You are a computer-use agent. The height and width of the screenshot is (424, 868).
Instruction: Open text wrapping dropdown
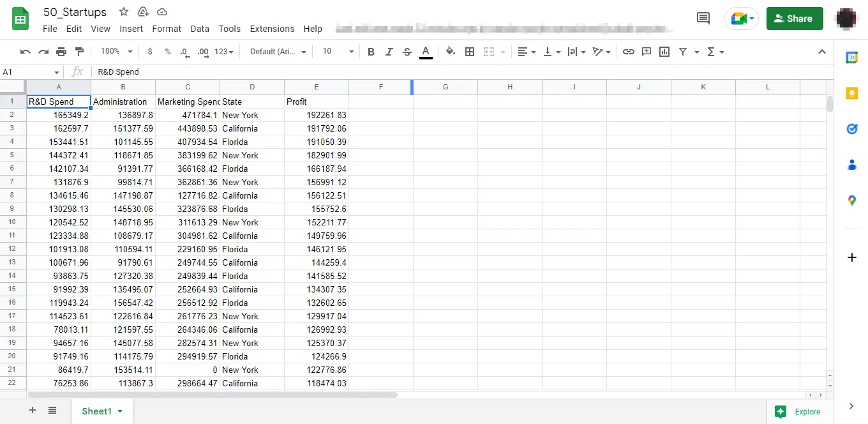576,52
